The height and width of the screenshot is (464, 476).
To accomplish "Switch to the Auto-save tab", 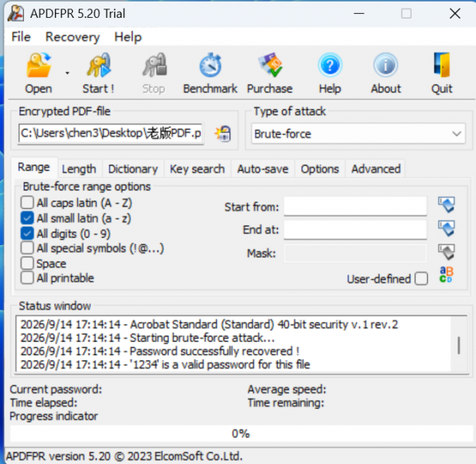I will 263,169.
